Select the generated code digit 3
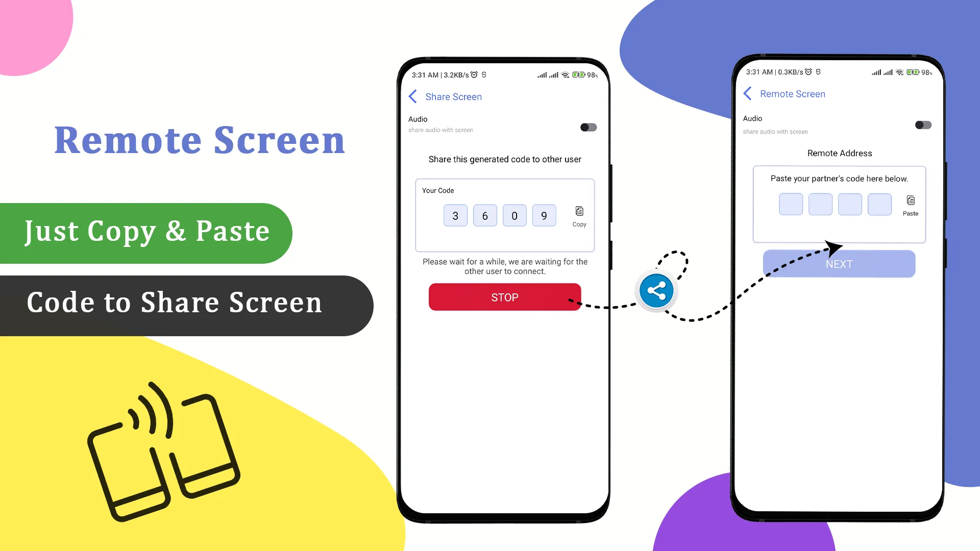This screenshot has width=980, height=551. (x=456, y=215)
